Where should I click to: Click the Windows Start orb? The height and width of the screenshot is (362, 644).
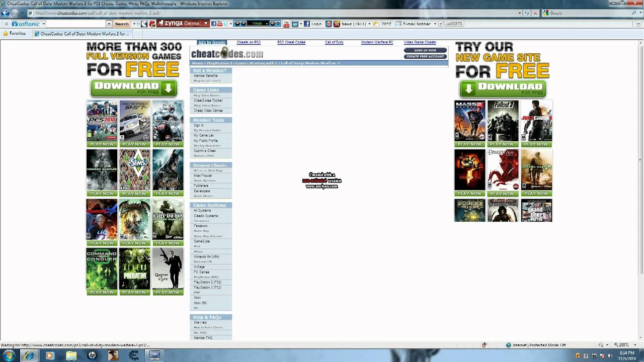point(9,355)
